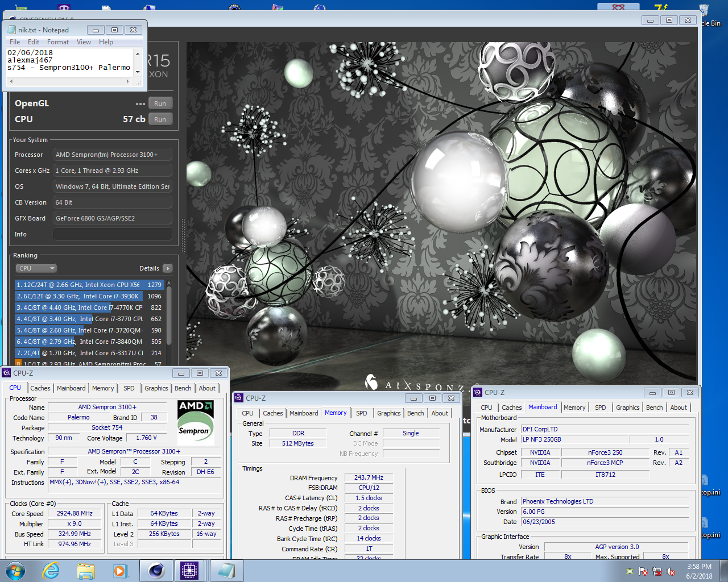Switch to CPU-Z via its taskbar icon
The height and width of the screenshot is (582, 728).
tap(189, 571)
